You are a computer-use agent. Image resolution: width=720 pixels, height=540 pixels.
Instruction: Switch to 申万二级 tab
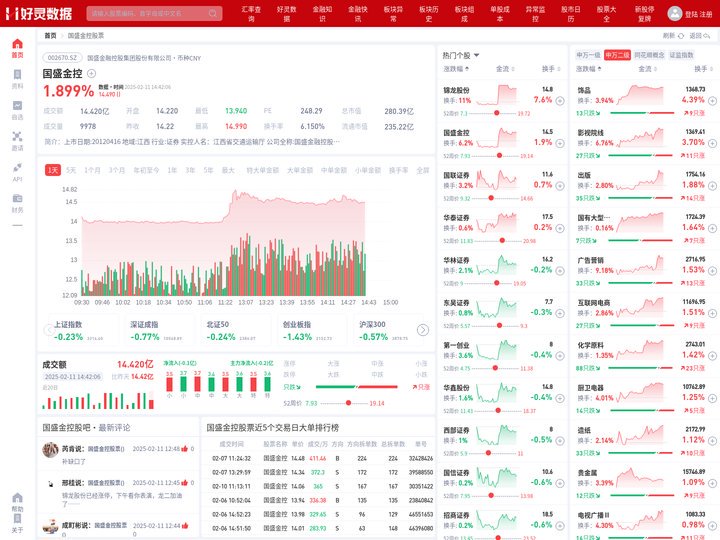(x=617, y=55)
